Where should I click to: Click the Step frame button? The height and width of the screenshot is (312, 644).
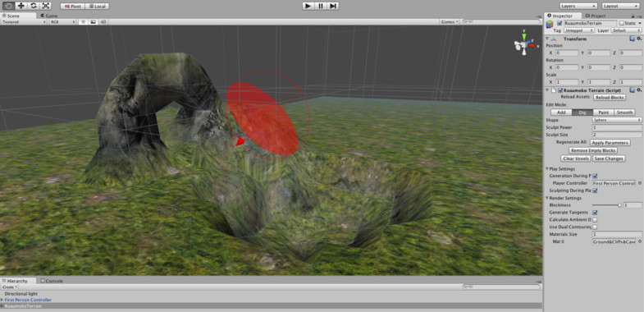click(333, 7)
